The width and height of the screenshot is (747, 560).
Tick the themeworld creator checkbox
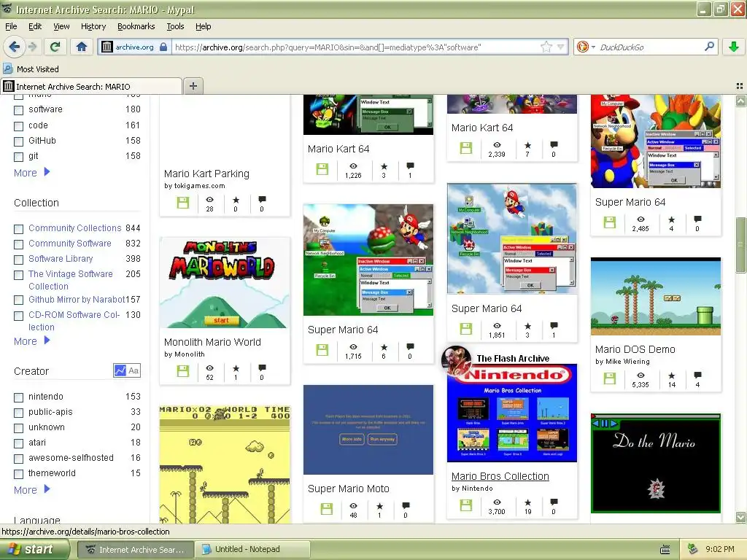[18, 474]
